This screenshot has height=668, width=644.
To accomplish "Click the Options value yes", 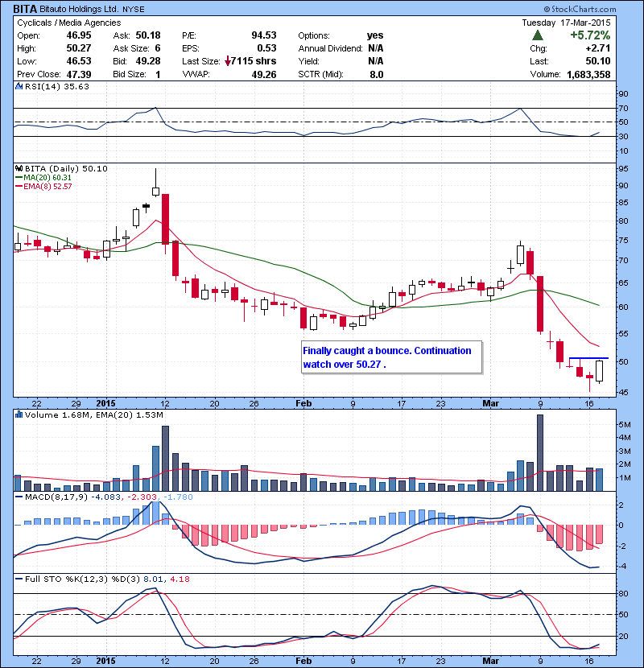I will pos(375,35).
